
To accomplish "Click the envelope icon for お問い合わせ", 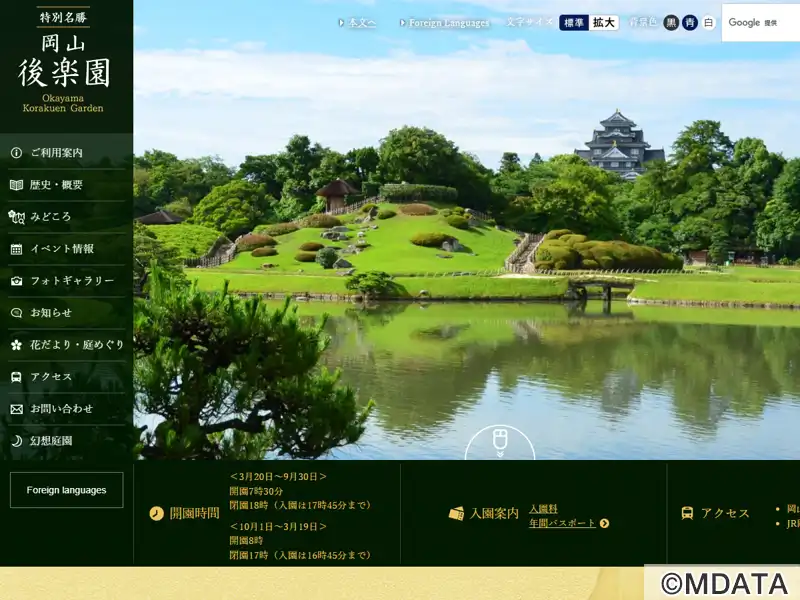I will 16,409.
